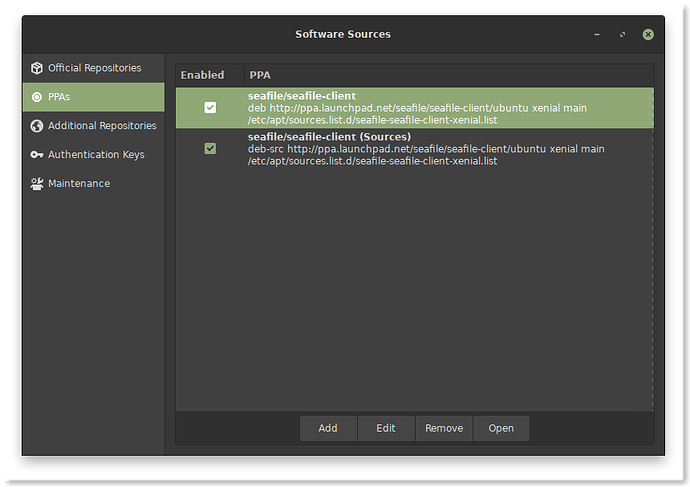Open the Maintenance section

[79, 184]
